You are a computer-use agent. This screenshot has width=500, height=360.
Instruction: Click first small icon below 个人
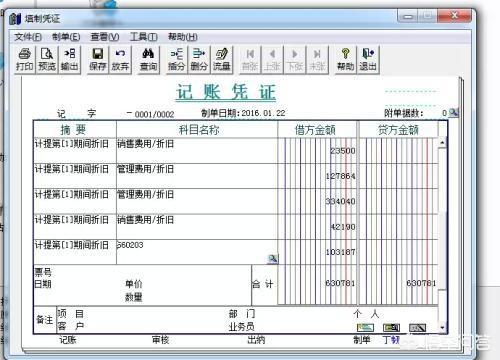(x=365, y=328)
